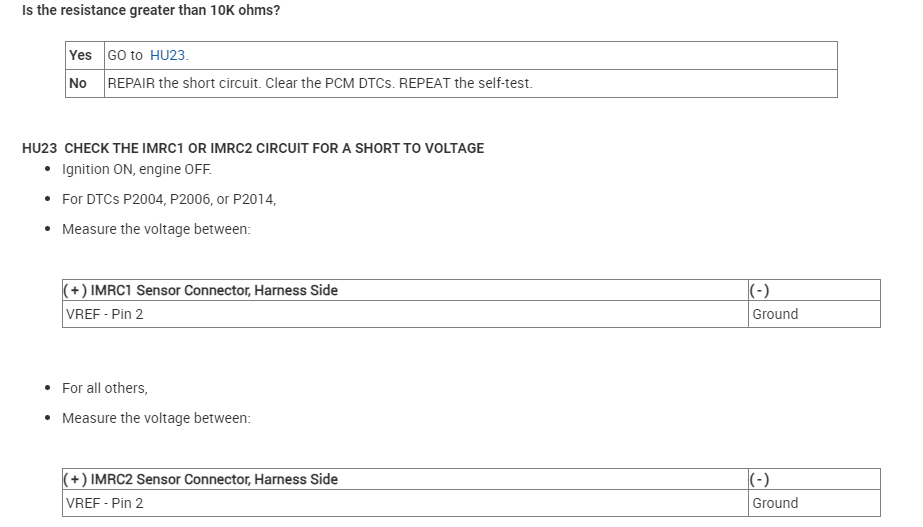The image size is (923, 527).
Task: Open the HU23 link in Yes row
Action: tap(168, 56)
